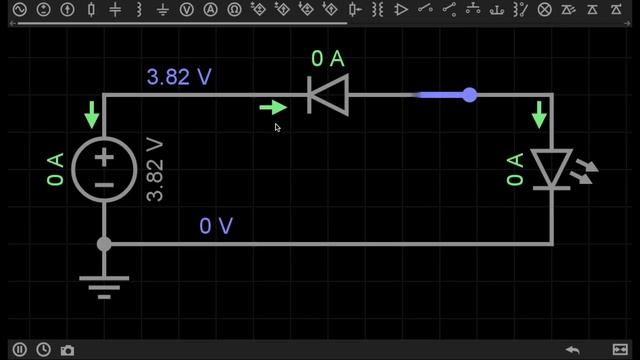Image resolution: width=640 pixels, height=360 pixels.
Task: Choose the voltage-controlled voltage source
Action: click(x=258, y=9)
